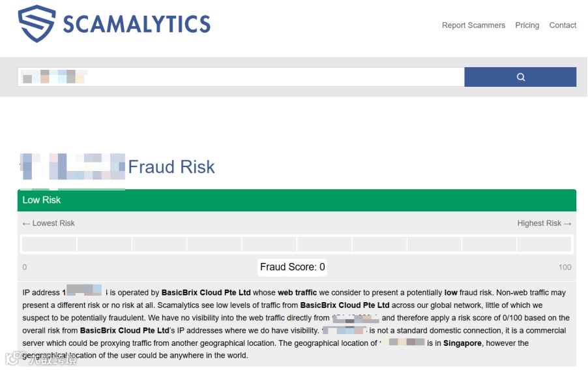588x370 pixels.
Task: Click the bold Singapore location text
Action: 462,343
